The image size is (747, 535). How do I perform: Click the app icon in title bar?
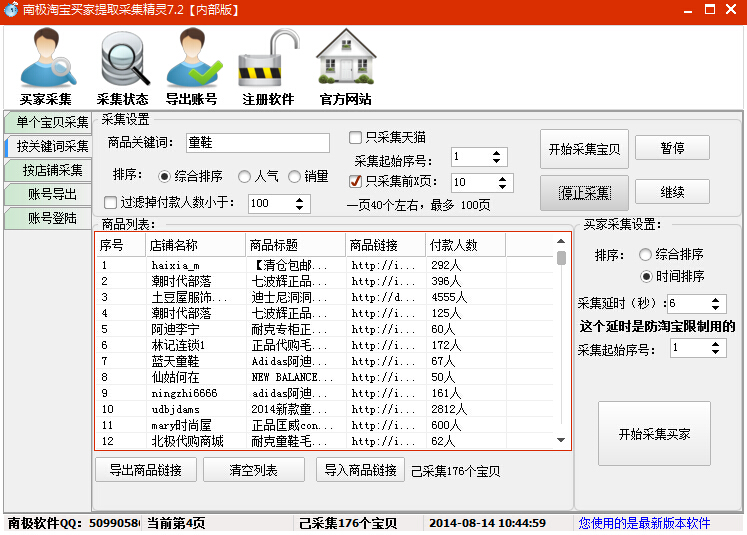12,10
